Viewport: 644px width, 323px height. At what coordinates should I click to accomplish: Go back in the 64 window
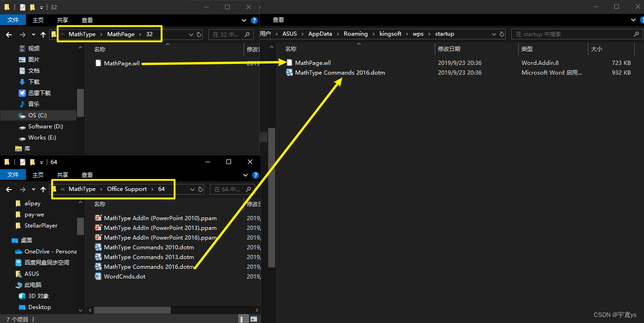[x=8, y=190]
